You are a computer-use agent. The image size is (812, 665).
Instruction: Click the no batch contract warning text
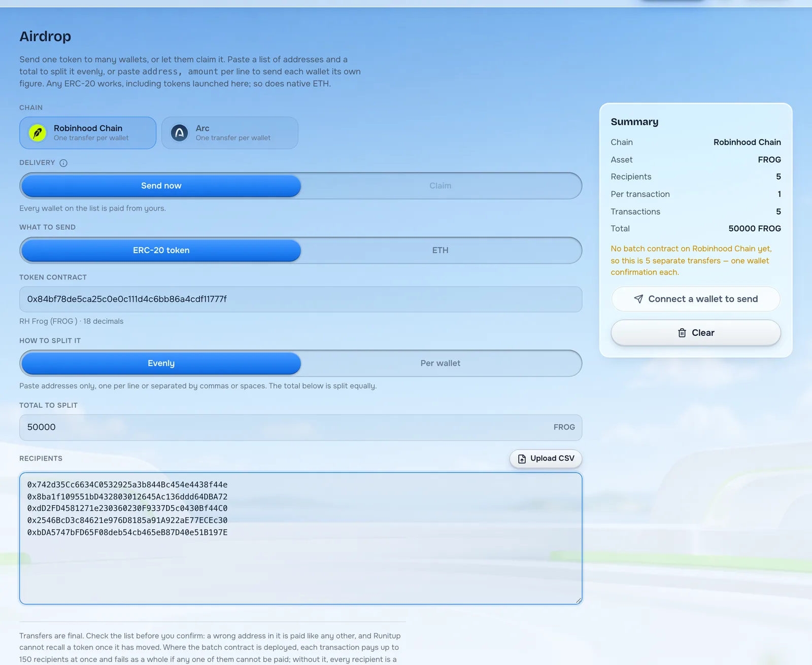click(691, 260)
